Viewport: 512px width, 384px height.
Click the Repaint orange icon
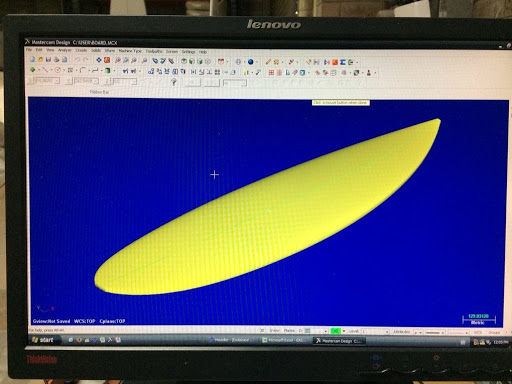107,60
